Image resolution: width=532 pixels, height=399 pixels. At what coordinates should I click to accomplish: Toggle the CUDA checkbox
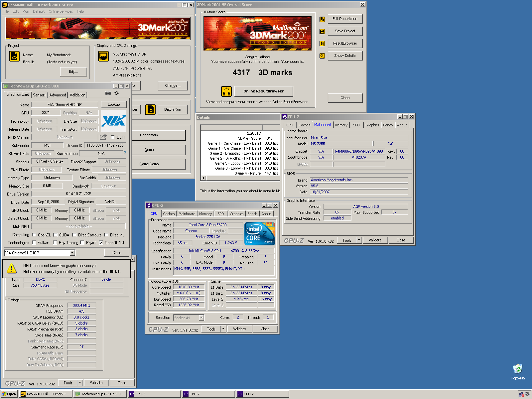(55, 235)
